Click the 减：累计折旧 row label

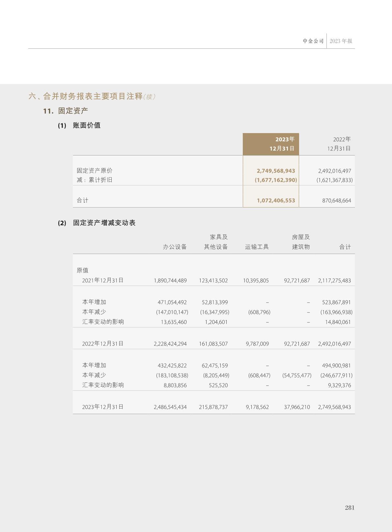pos(95,180)
